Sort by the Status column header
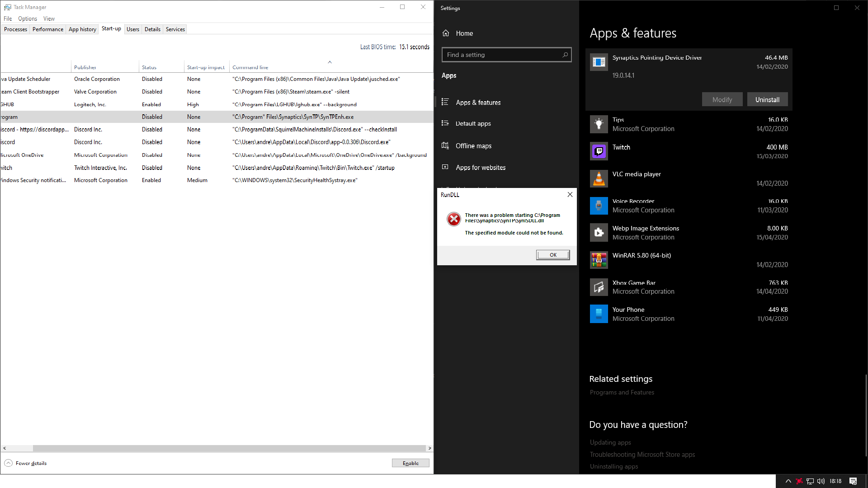 click(161, 67)
